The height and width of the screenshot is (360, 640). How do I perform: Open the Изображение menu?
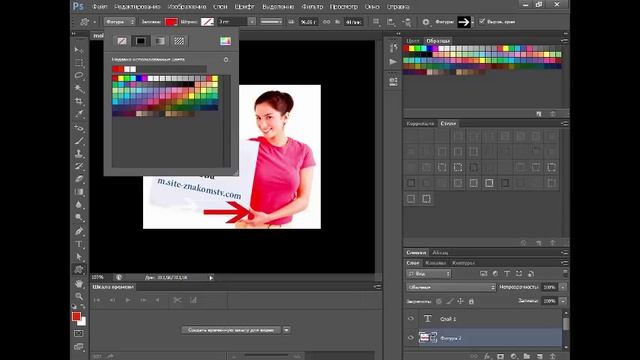pyautogui.click(x=187, y=7)
